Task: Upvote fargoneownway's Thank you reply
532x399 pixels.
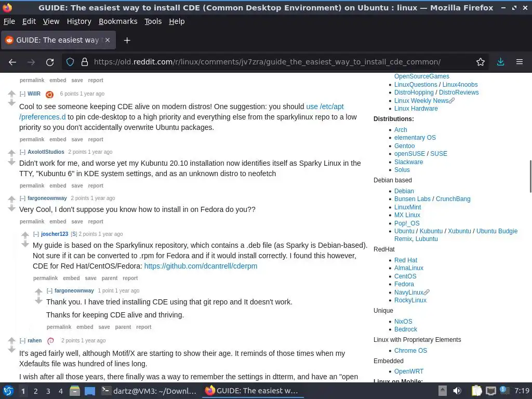Action: pos(38,291)
